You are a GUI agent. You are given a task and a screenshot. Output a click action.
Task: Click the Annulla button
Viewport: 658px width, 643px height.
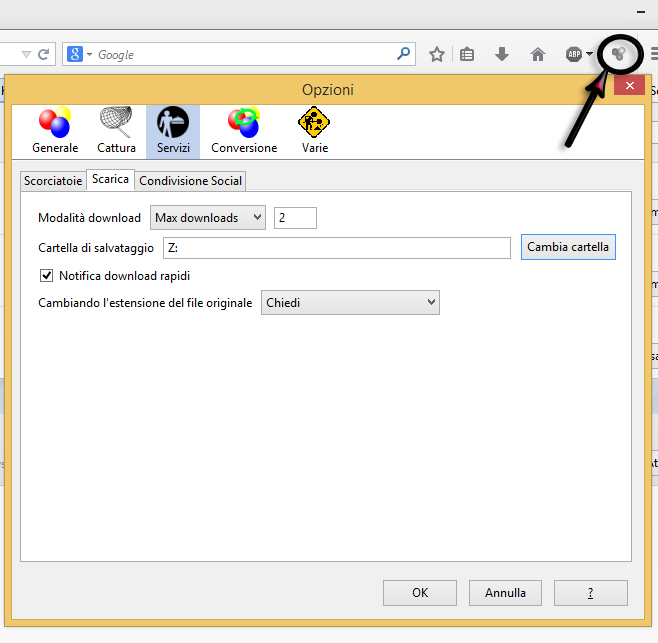pos(505,593)
